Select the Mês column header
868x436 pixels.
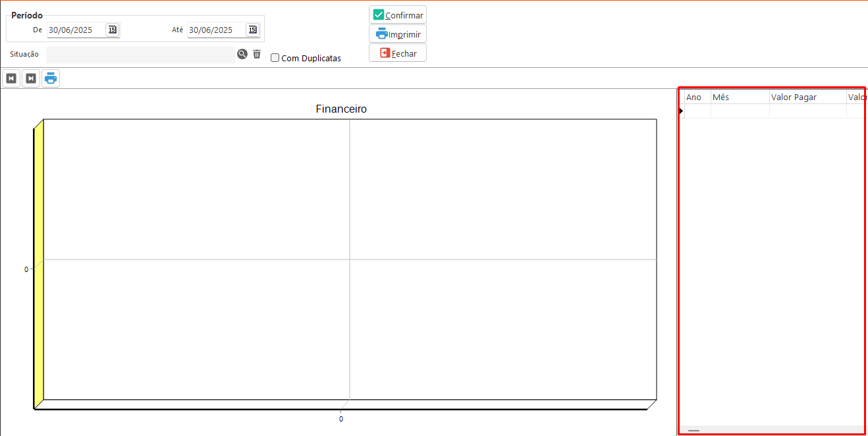click(740, 97)
